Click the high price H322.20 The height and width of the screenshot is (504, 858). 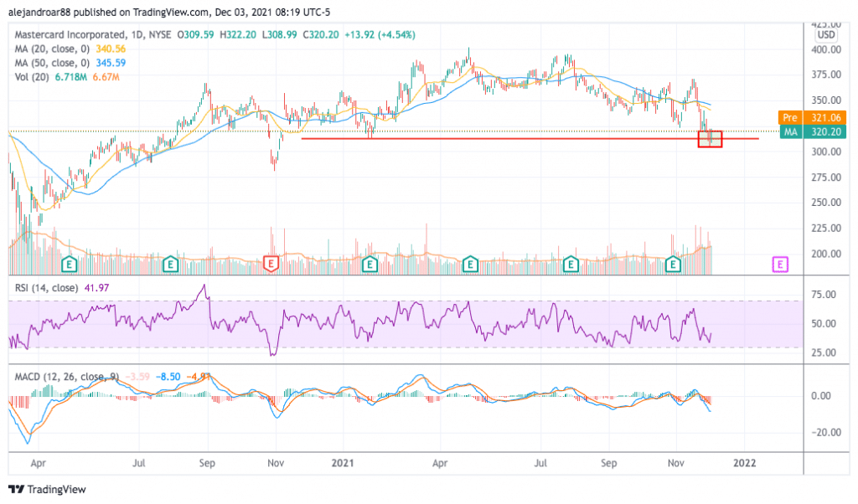point(238,34)
